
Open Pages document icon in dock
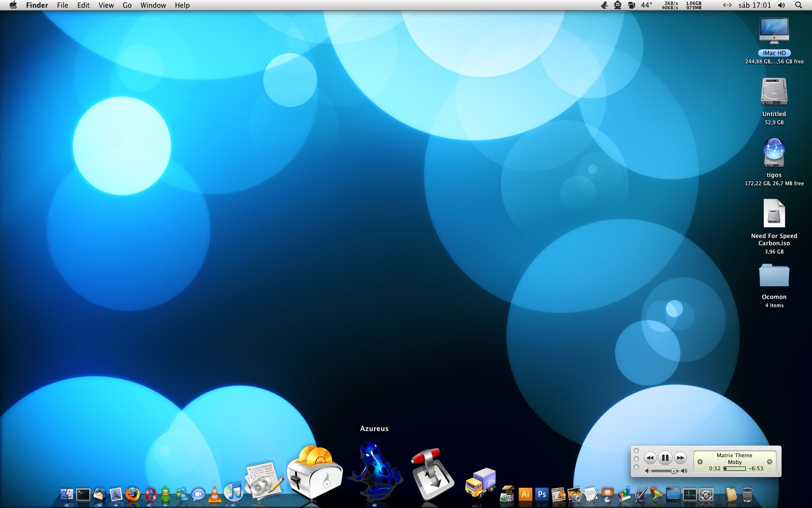591,494
